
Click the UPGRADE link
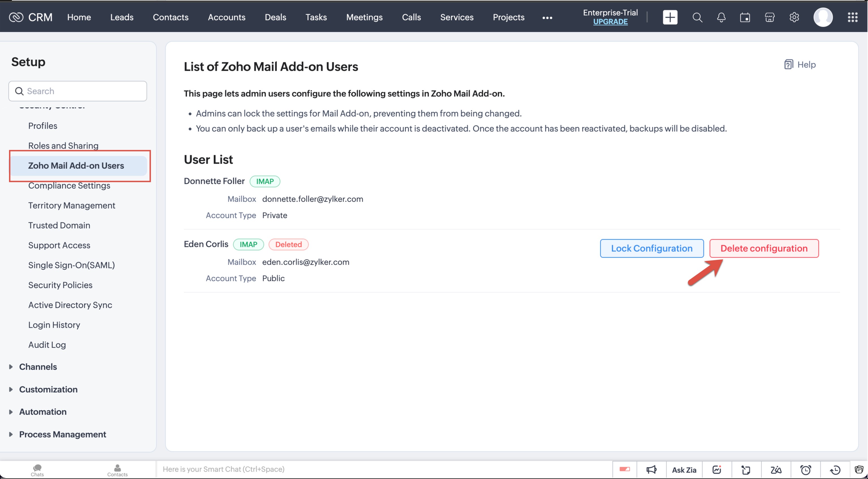[x=610, y=22]
